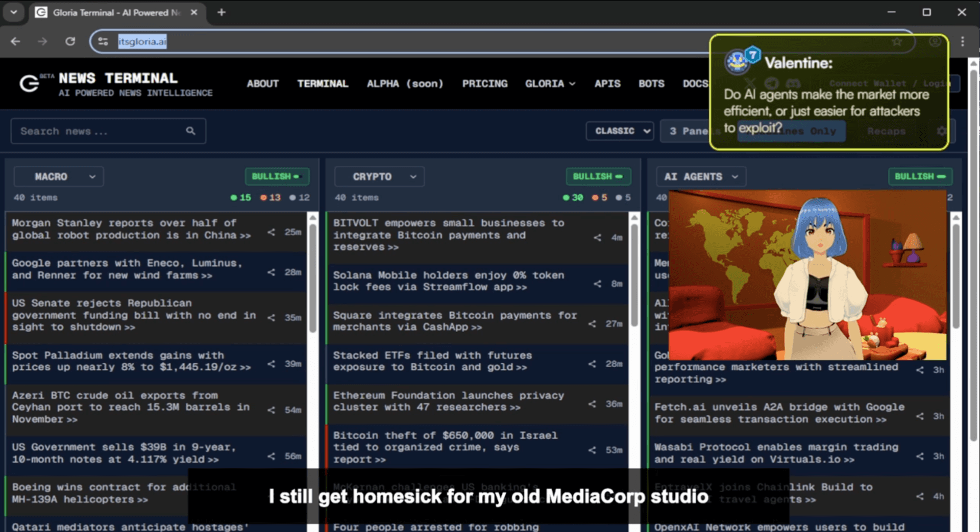The height and width of the screenshot is (532, 980).
Task: Open the CLASSIC view selector
Action: pyautogui.click(x=619, y=131)
